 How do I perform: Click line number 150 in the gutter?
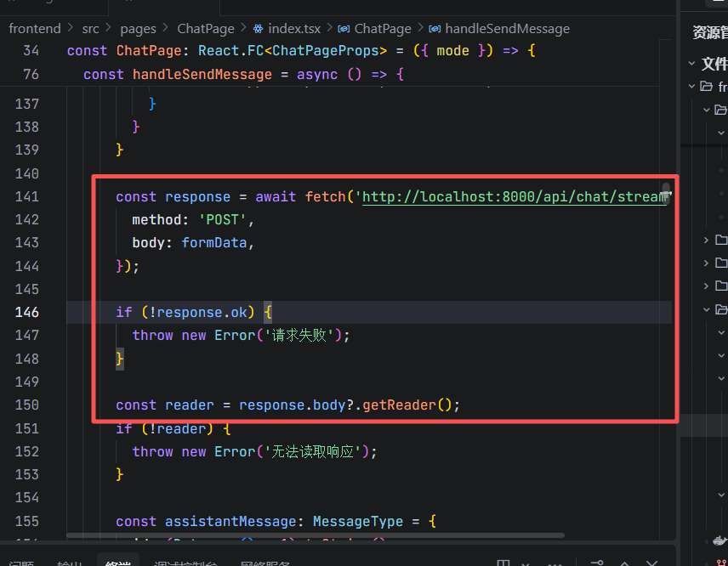pos(27,405)
